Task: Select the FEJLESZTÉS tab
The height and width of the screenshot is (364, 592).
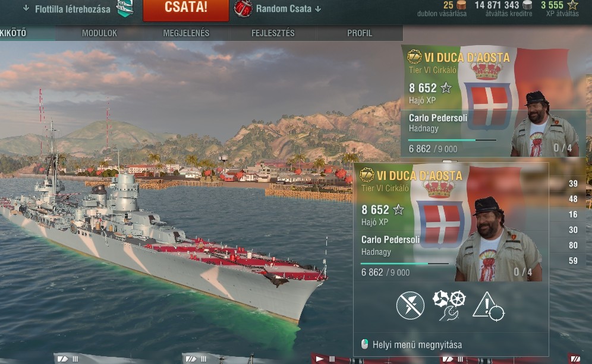Action: [x=273, y=33]
